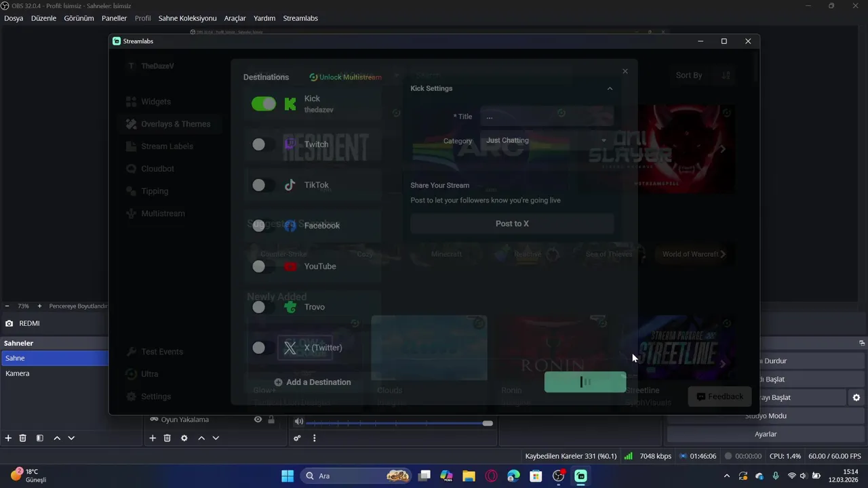Enable the TikTok destination toggle
Viewport: 868px width, 488px height.
264,185
